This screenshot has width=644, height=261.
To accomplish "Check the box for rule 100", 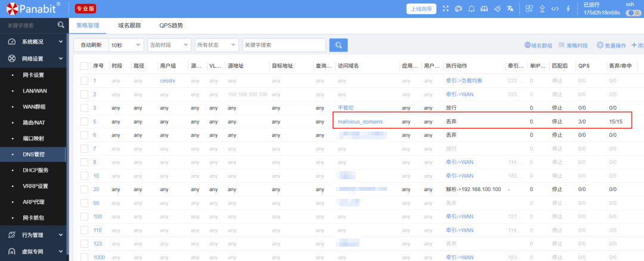I will coord(84,217).
